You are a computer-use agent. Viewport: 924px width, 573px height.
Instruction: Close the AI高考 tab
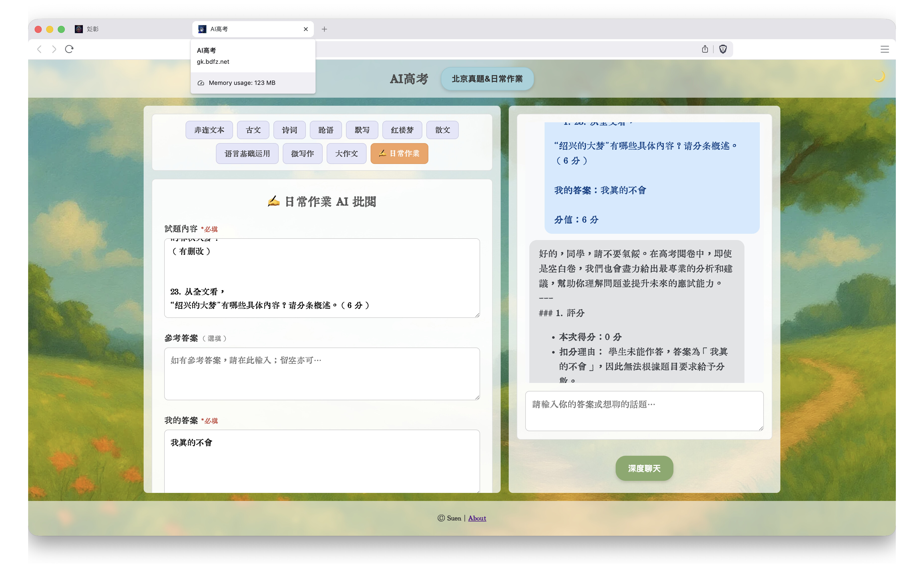pos(306,29)
